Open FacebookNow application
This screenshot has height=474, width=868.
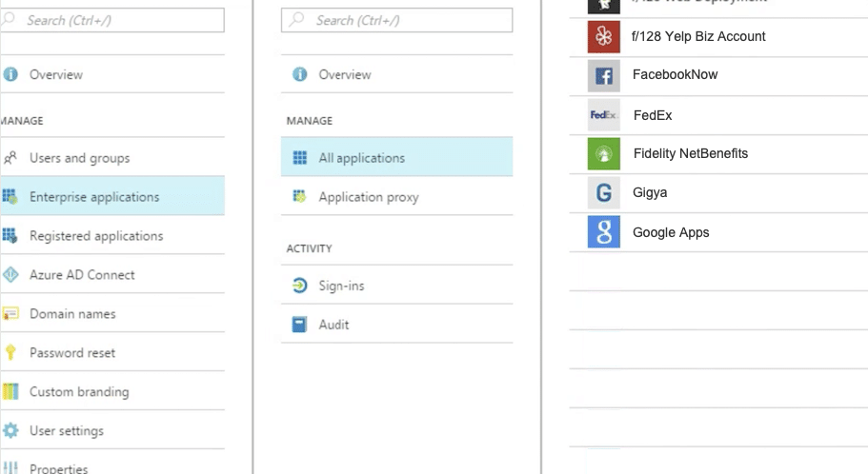pos(718,76)
